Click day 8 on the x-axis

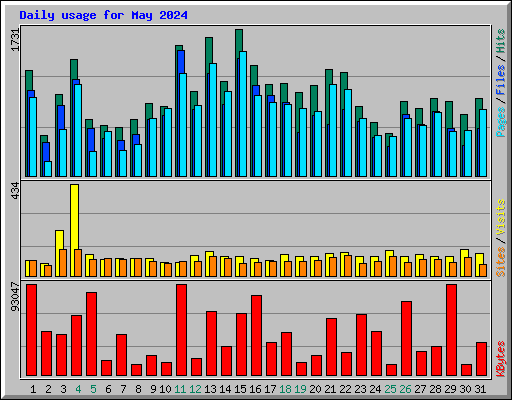point(138,389)
